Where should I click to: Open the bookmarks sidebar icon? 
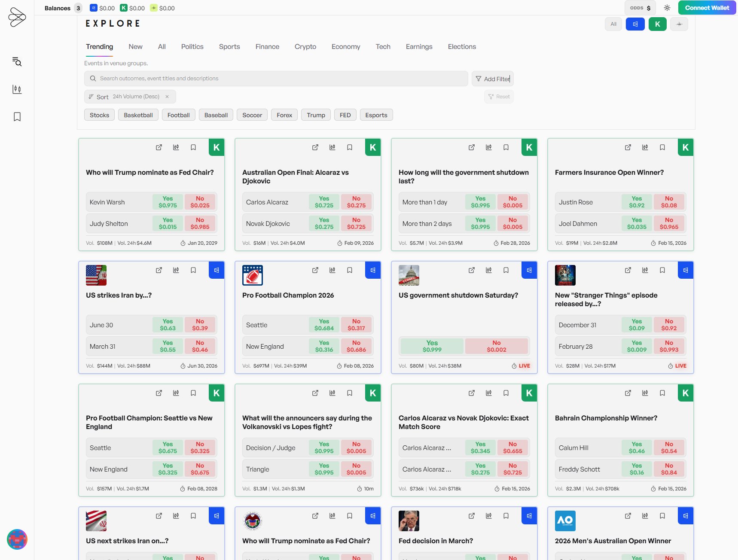(x=17, y=116)
